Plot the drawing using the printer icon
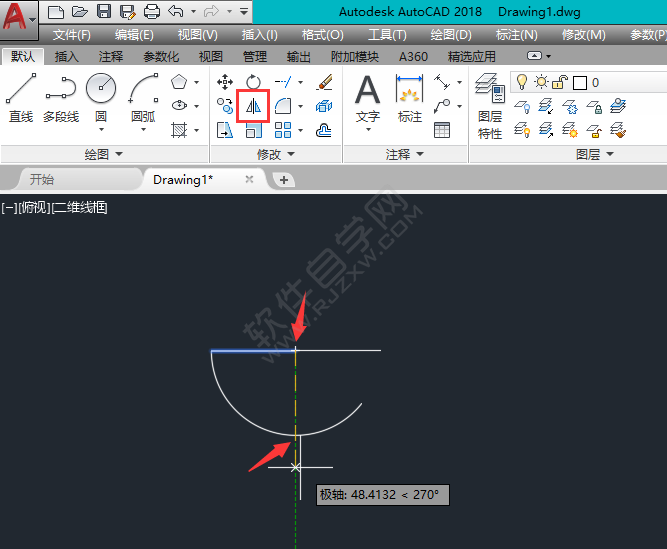This screenshot has height=549, width=667. pyautogui.click(x=152, y=11)
